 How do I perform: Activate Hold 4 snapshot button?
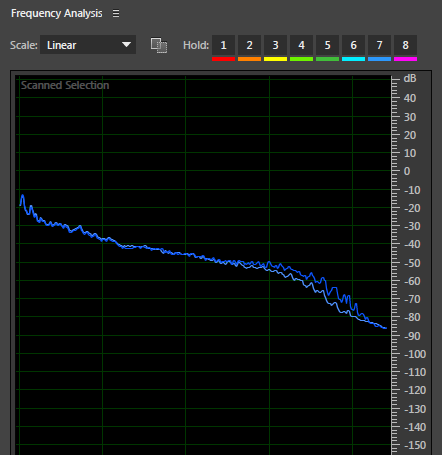[x=301, y=45]
